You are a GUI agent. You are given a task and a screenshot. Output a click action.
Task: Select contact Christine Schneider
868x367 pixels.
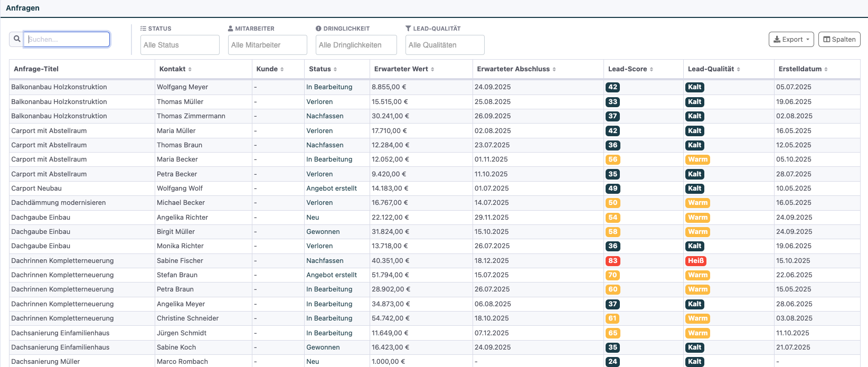coord(187,318)
